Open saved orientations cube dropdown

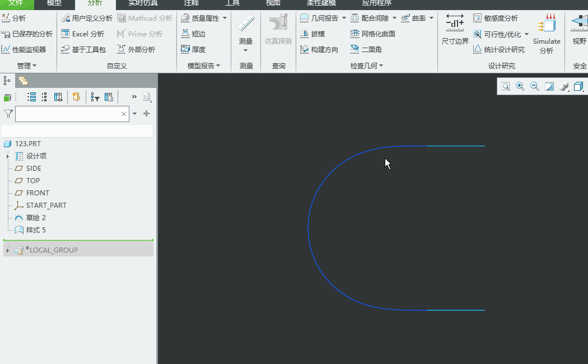[578, 87]
